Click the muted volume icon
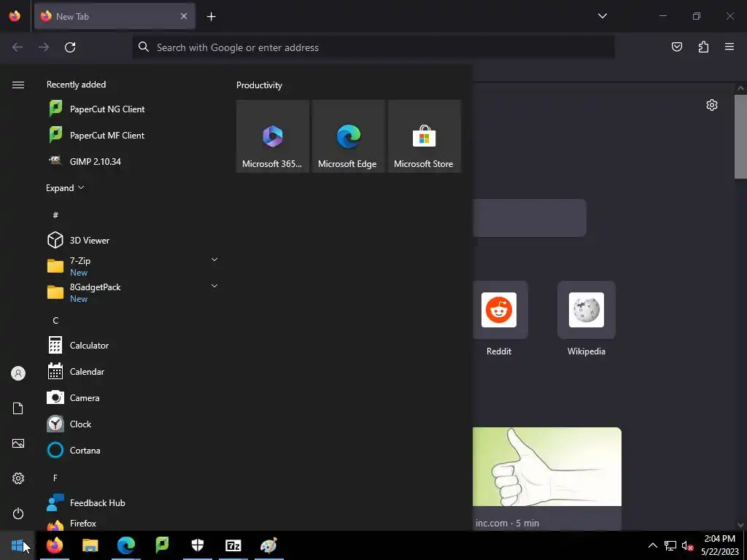The width and height of the screenshot is (747, 560). (687, 545)
